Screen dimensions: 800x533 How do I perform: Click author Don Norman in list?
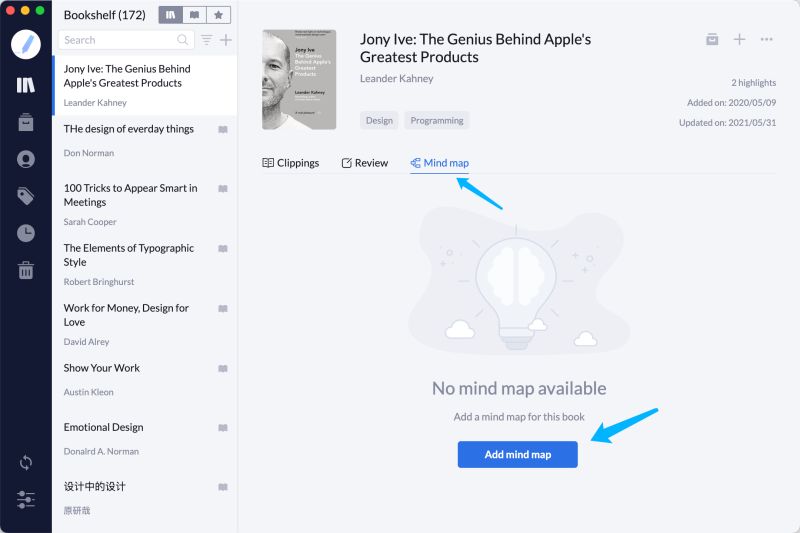click(89, 153)
